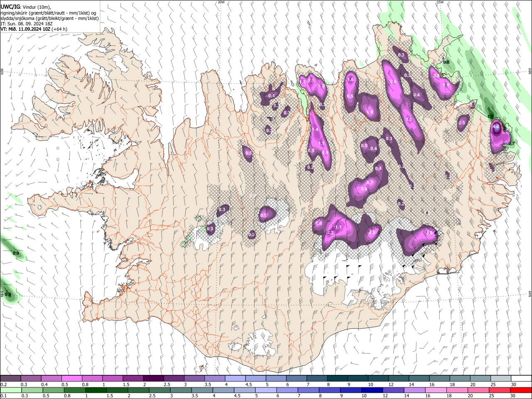Click the '0.1' label in lower legend
Viewport: 532px width, 399px height.
3,396
